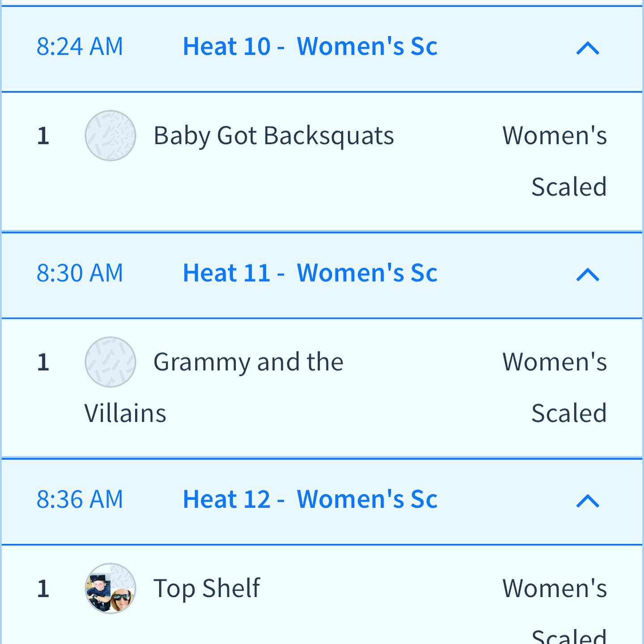Select the Heat 11 header title
Viewport: 644px width, 644px height.
(x=310, y=273)
